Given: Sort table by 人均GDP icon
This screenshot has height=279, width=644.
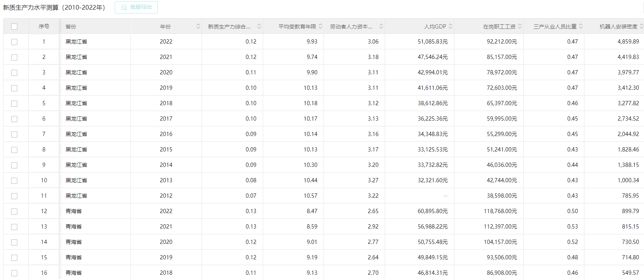Looking at the screenshot, I should (450, 26).
